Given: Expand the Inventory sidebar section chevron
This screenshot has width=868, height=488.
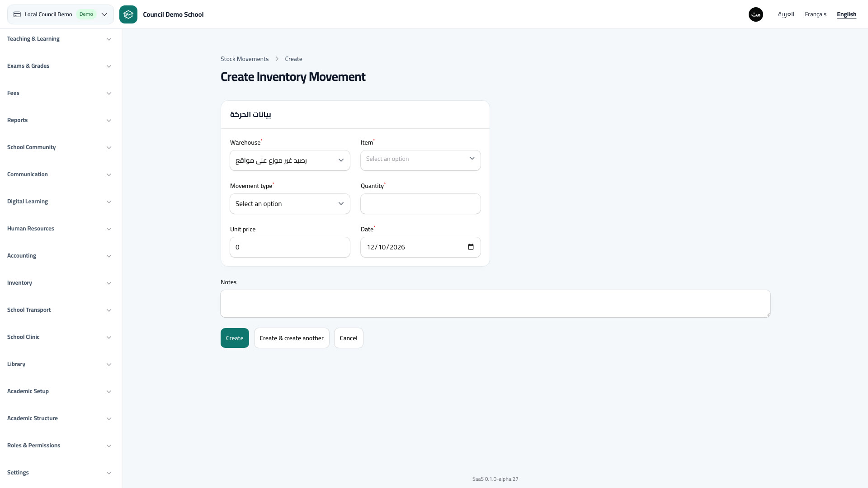Looking at the screenshot, I should pos(109,283).
